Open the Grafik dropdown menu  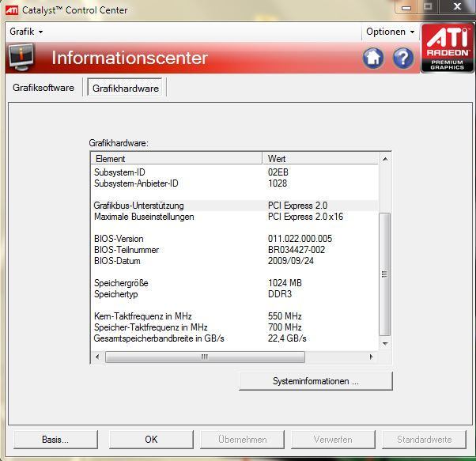click(26, 32)
